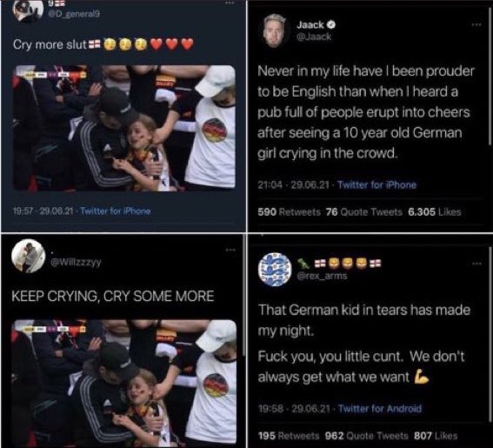Open the 6.305 Likes list
This screenshot has height=448, width=493.
point(435,212)
